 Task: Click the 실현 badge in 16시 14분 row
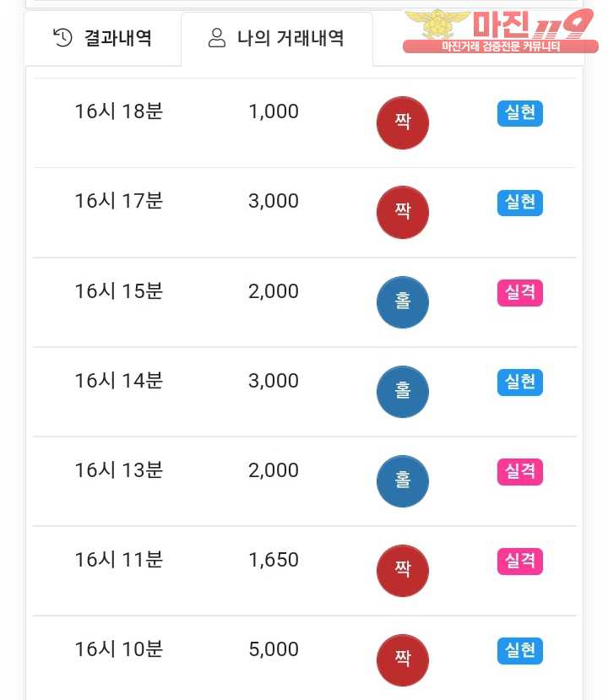519,383
